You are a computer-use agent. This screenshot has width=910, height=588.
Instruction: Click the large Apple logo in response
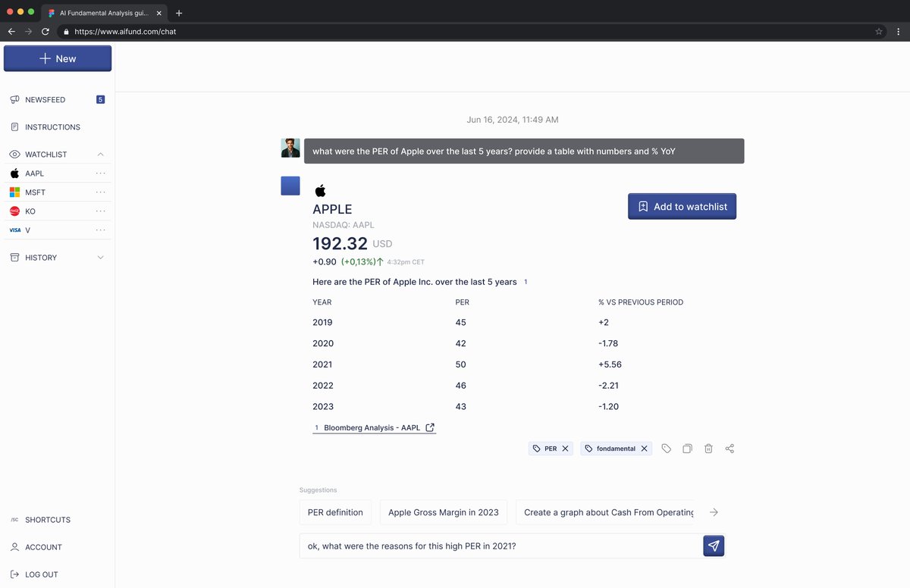320,190
